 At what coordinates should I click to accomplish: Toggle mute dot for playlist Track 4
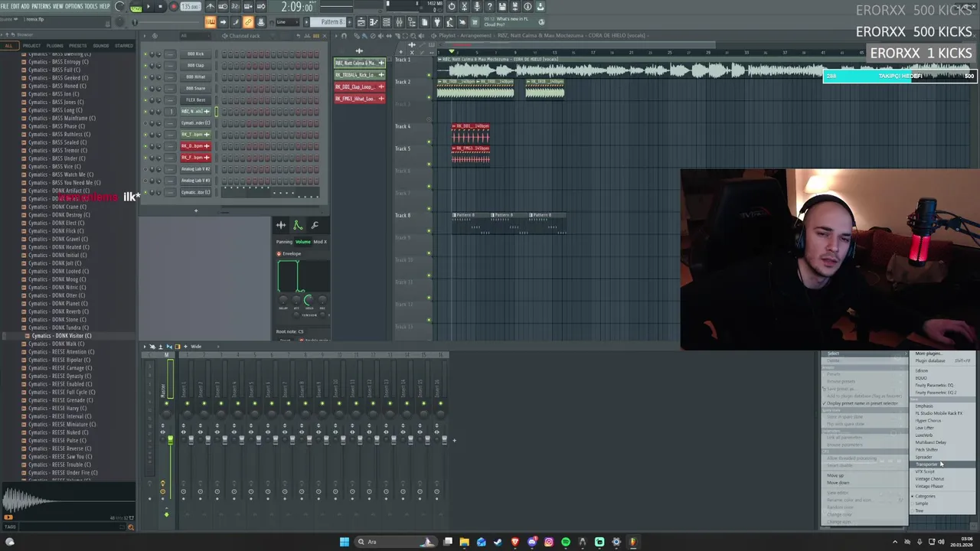(x=430, y=142)
